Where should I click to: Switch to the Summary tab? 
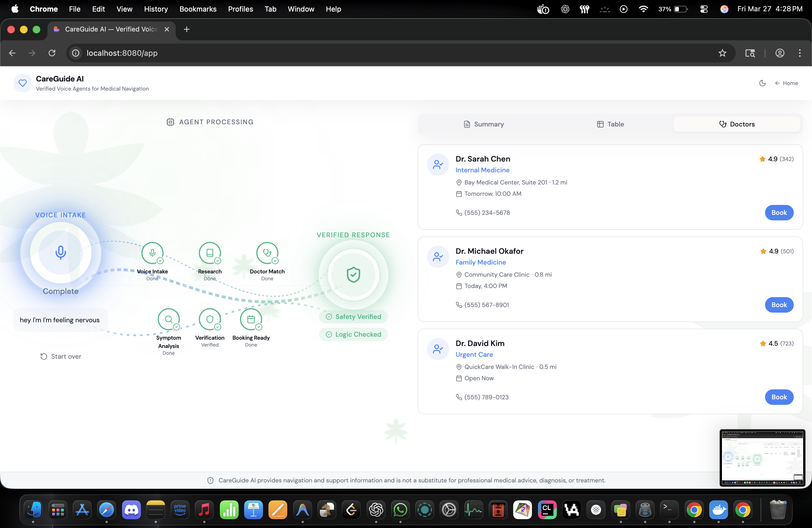[483, 124]
